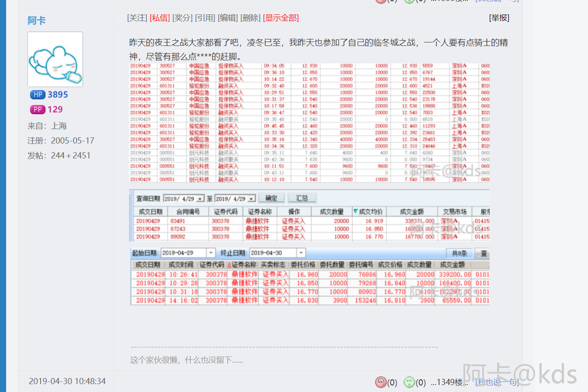Viewport: 588px width, 392px height.
Task: Report the post via [举报]
Action: point(499,18)
